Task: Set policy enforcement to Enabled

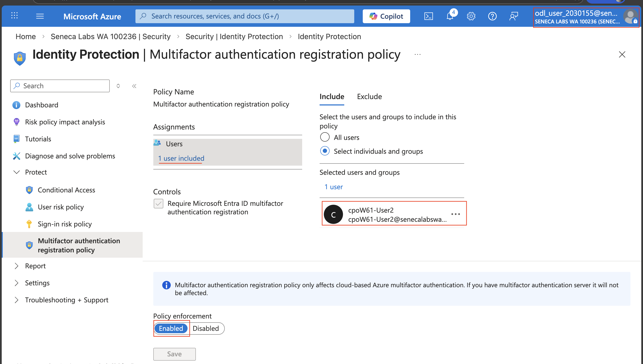Action: [171, 328]
